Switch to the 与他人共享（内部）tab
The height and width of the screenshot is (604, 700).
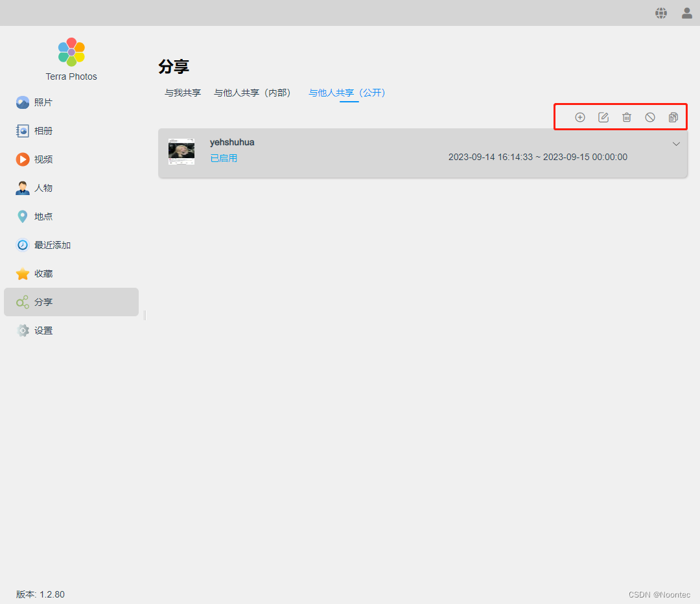[252, 93]
